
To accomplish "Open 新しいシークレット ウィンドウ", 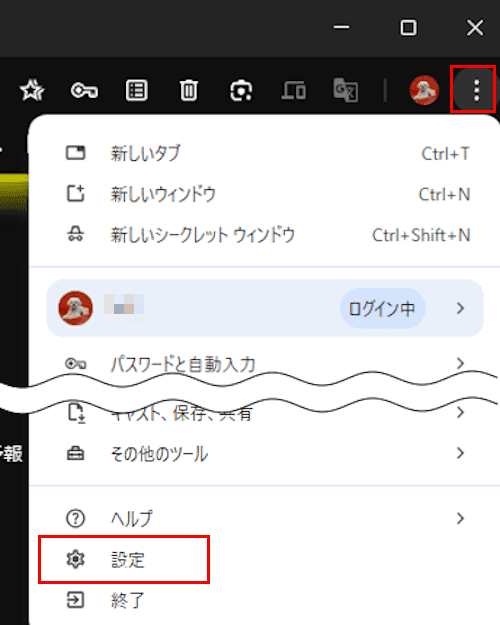I will (x=264, y=235).
